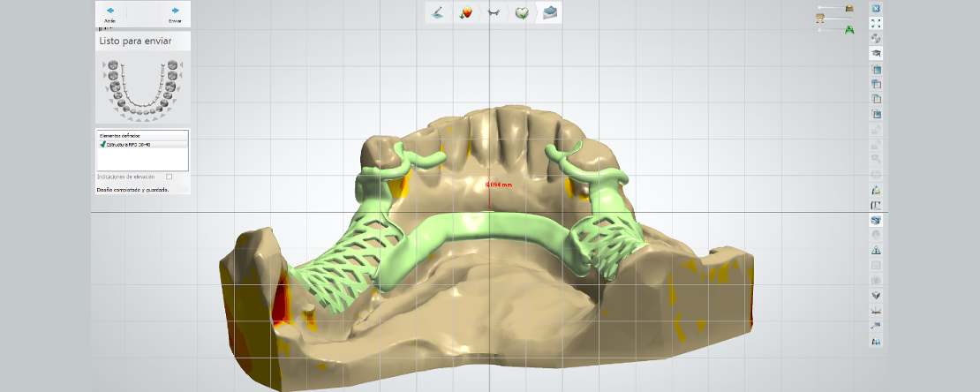The width and height of the screenshot is (980, 392).
Task: Adjust the top model transparency slider
Action: pos(834,8)
